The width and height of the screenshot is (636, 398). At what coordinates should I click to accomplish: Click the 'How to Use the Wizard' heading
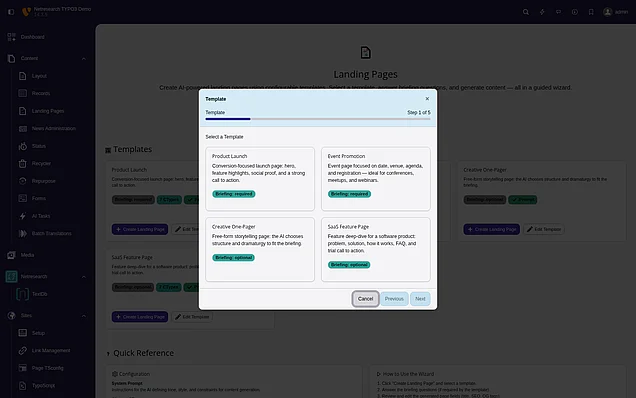coord(408,374)
